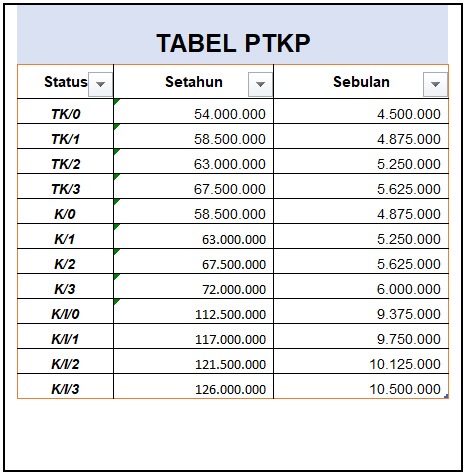This screenshot has height=475, width=465.
Task: Select the 54.000.000 Setahun cell
Action: click(x=193, y=111)
